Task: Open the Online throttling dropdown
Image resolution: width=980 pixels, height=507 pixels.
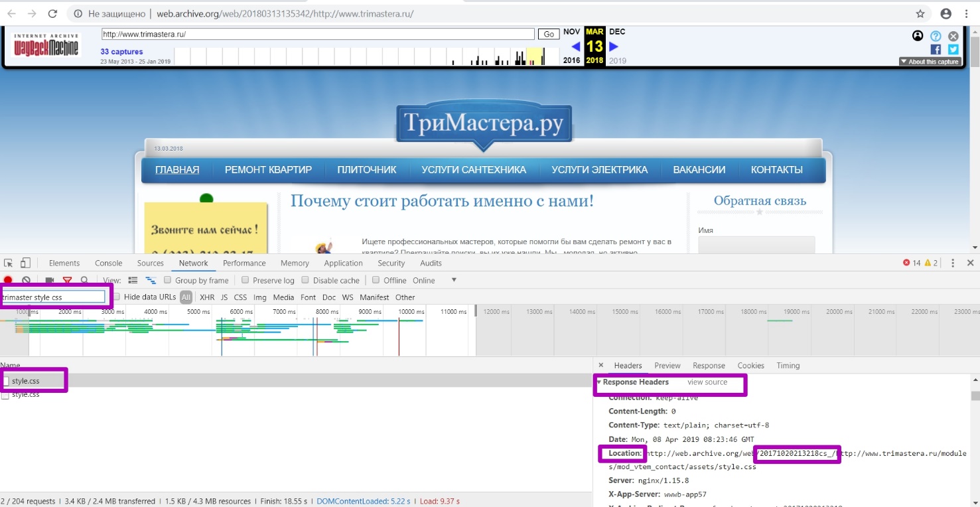Action: click(435, 280)
